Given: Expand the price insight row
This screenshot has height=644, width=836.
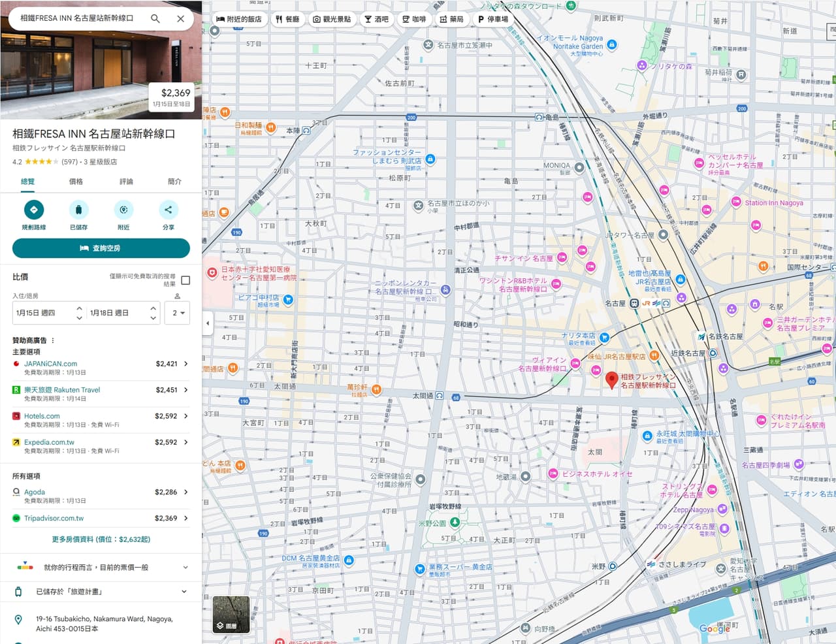Looking at the screenshot, I should coord(101,568).
